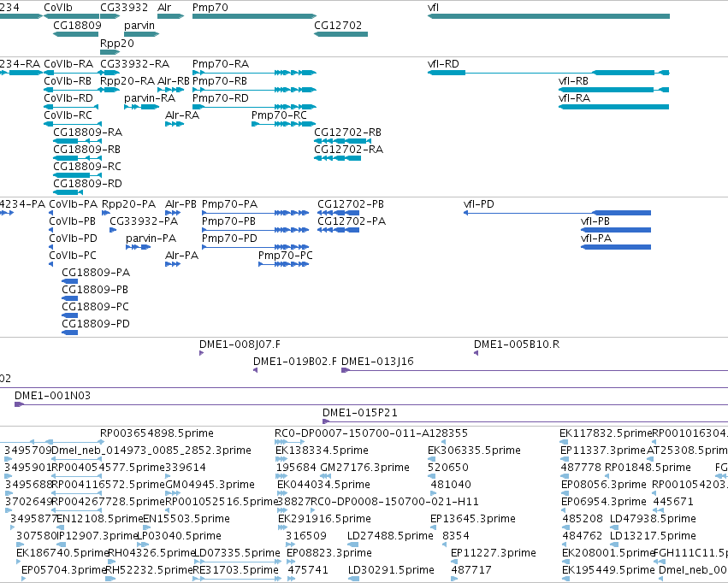
Task: Select EST LD27488.5prime
Action: click(353, 545)
